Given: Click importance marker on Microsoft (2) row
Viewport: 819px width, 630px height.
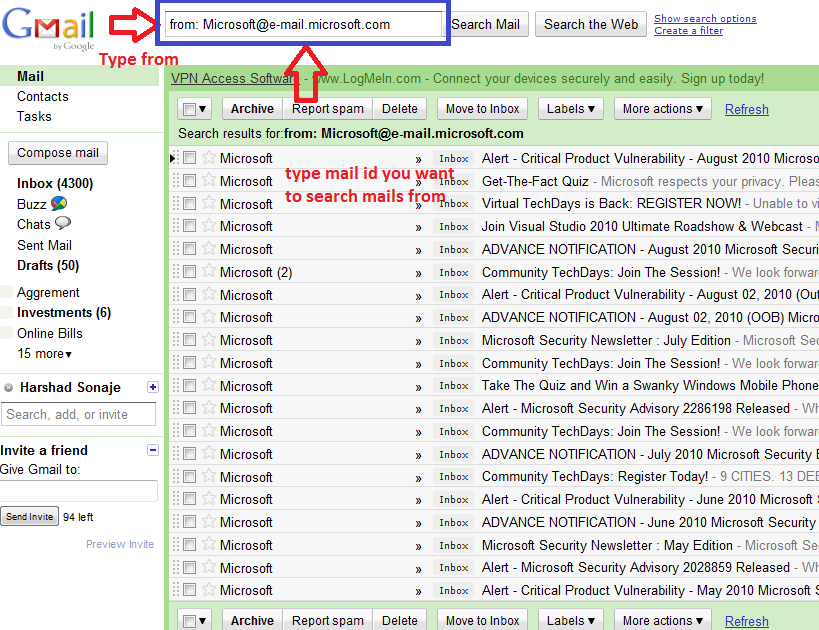Looking at the screenshot, I should click(x=418, y=273).
